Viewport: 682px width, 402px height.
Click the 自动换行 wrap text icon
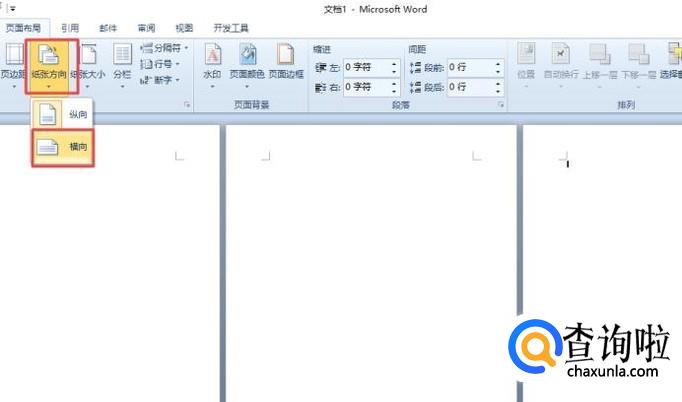pos(561,54)
